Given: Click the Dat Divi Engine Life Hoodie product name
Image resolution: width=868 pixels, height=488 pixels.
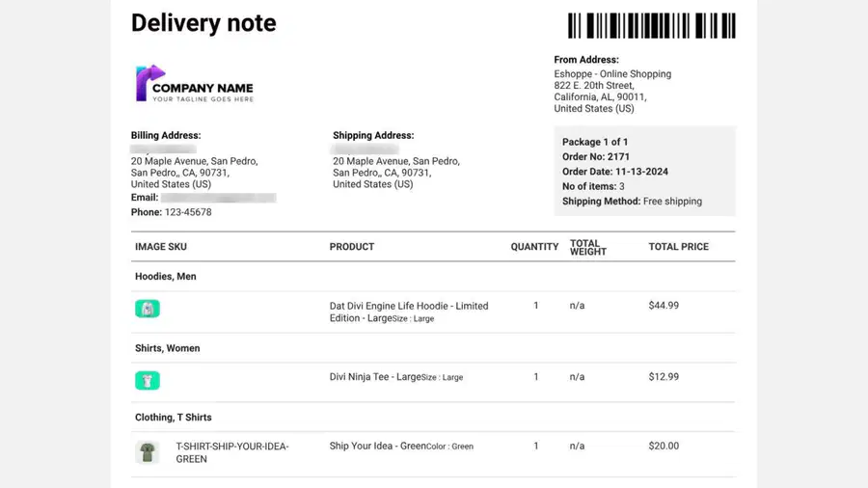Looking at the screenshot, I should 409,312.
